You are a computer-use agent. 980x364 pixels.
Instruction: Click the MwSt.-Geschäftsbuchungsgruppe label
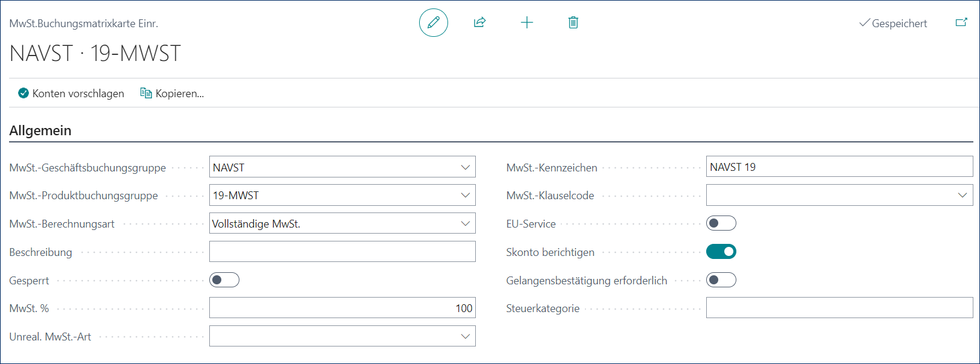88,168
